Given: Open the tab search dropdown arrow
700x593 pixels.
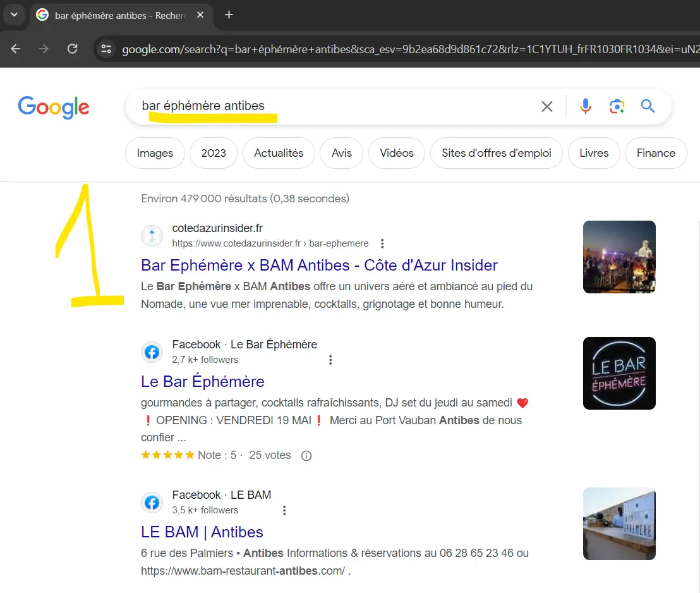Looking at the screenshot, I should [15, 15].
